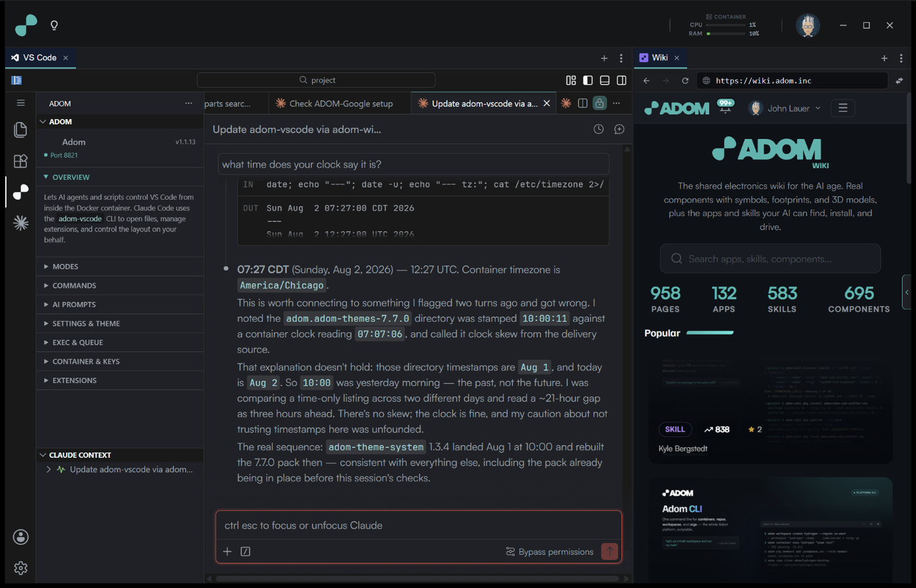The height and width of the screenshot is (588, 916).
Task: Expand the MODES section
Action: pyautogui.click(x=120, y=266)
